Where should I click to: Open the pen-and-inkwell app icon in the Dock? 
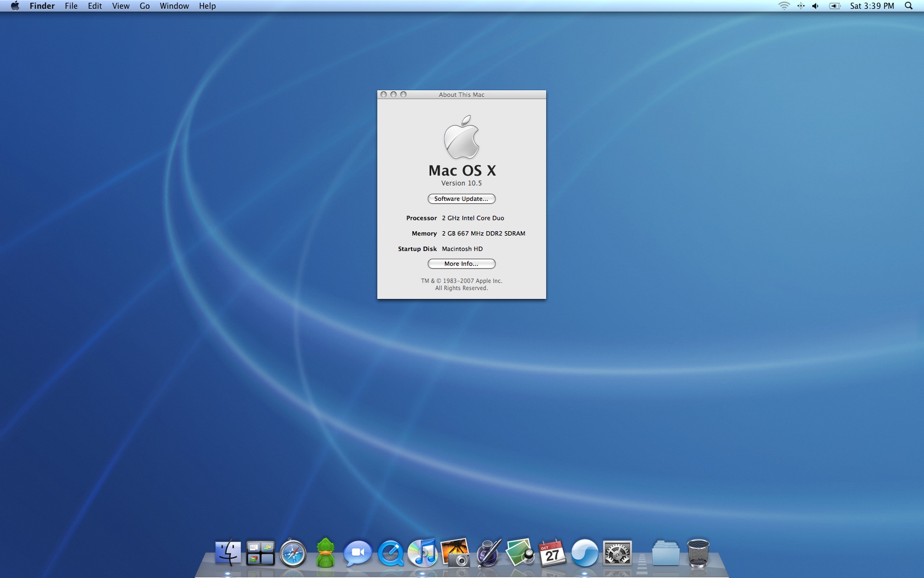coord(488,553)
